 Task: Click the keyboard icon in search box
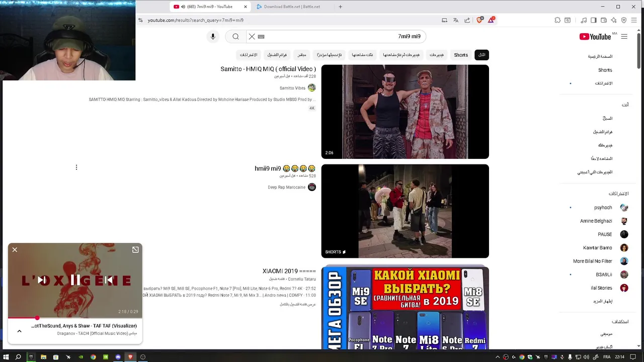click(x=261, y=36)
